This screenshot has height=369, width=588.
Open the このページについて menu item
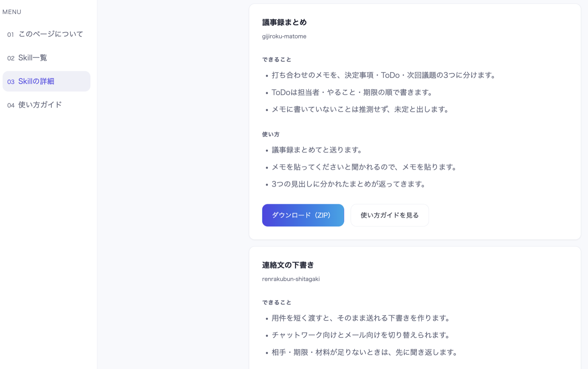coord(46,34)
